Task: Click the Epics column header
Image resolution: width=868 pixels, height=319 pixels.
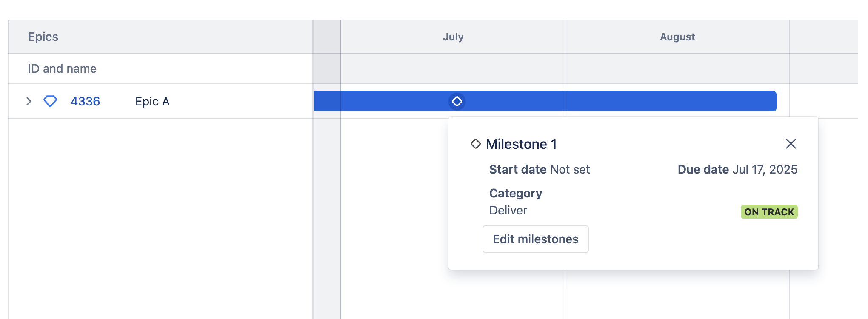Action: (43, 37)
